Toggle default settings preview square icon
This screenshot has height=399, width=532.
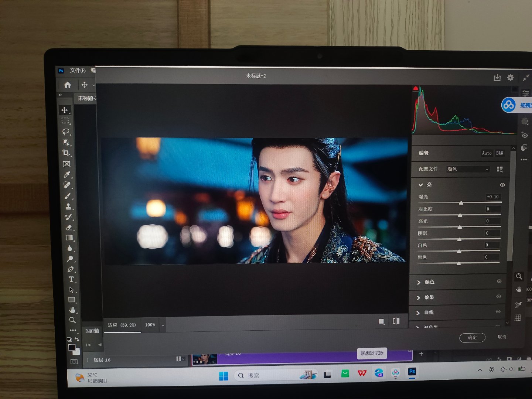382,321
